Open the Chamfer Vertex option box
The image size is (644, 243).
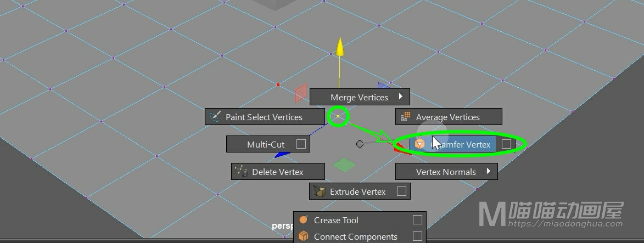506,144
